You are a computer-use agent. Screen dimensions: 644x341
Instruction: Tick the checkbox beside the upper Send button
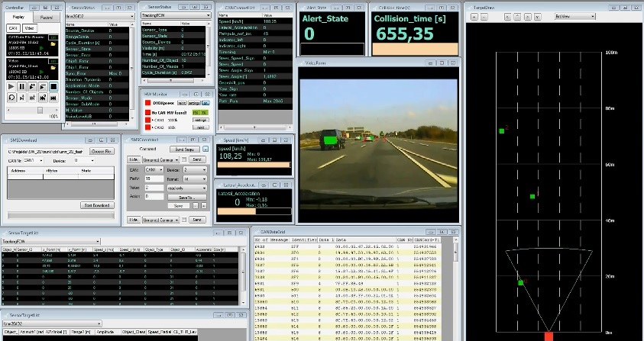(x=184, y=159)
